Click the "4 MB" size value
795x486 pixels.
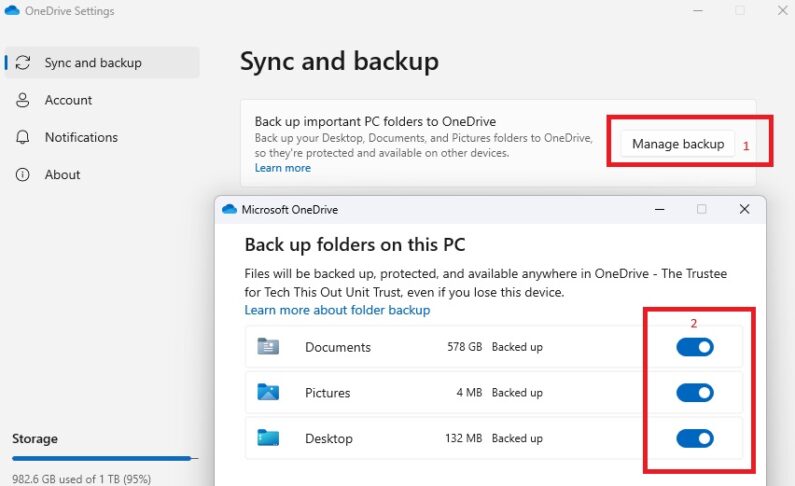click(469, 392)
